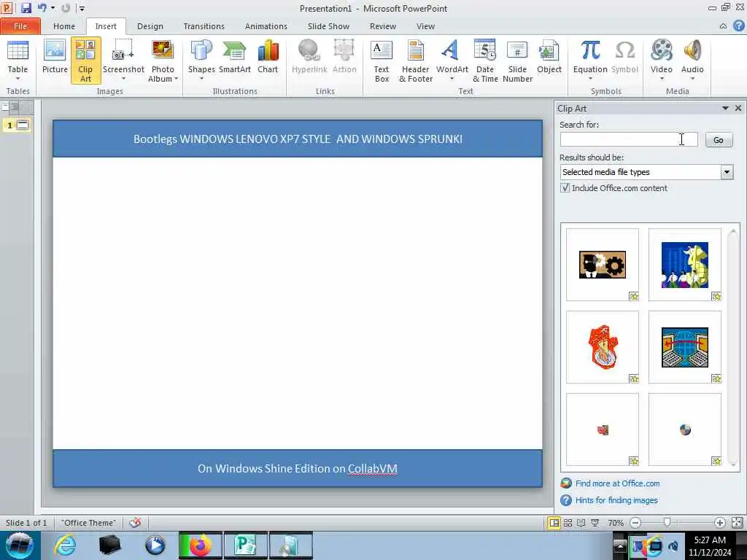747x560 pixels.
Task: Select the yellow dragon clip art thumbnail
Action: coord(684,265)
